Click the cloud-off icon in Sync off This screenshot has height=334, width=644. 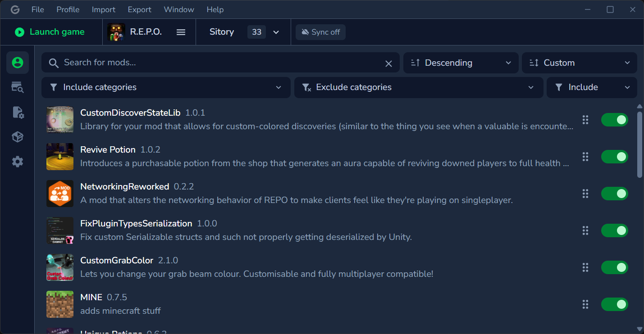(305, 32)
